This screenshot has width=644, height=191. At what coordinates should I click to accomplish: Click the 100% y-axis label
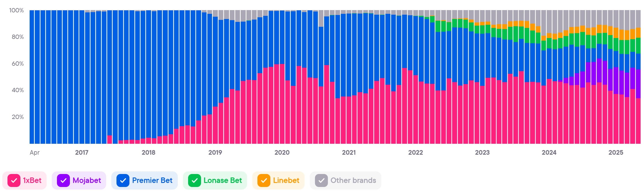pyautogui.click(x=16, y=10)
